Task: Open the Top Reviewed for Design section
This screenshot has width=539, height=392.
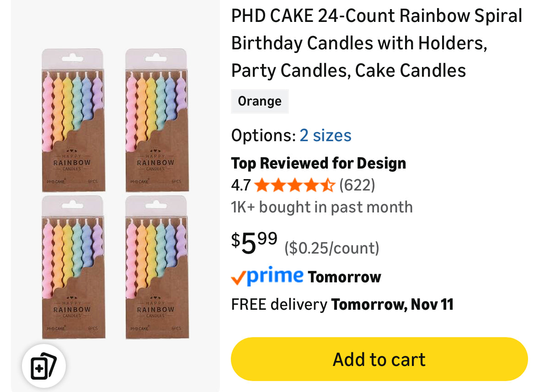Action: 319,163
